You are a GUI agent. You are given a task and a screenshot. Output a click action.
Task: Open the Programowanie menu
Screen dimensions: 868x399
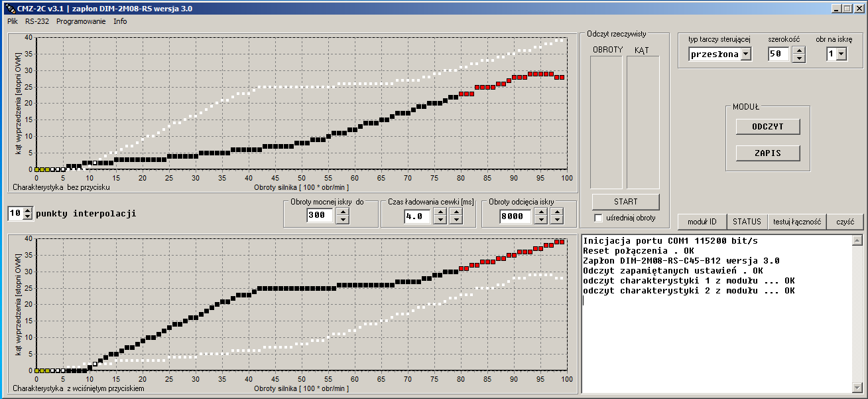pyautogui.click(x=81, y=21)
